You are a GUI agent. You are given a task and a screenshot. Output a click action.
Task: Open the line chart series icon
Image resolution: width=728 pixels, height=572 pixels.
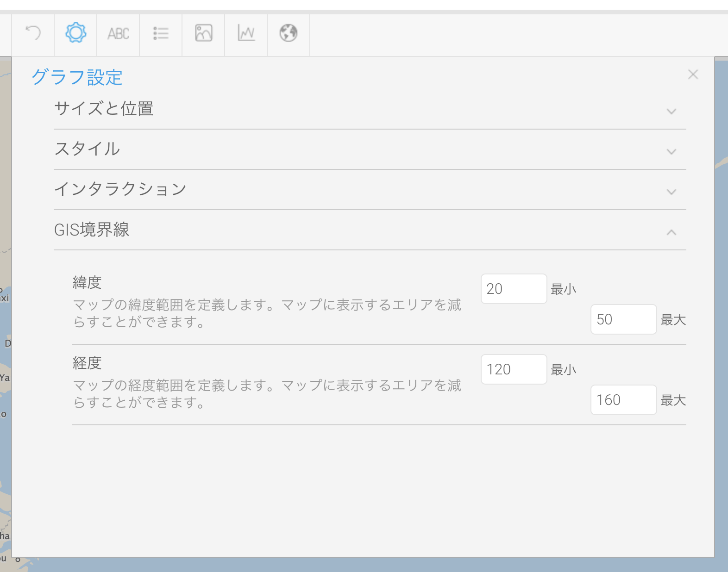click(x=246, y=33)
